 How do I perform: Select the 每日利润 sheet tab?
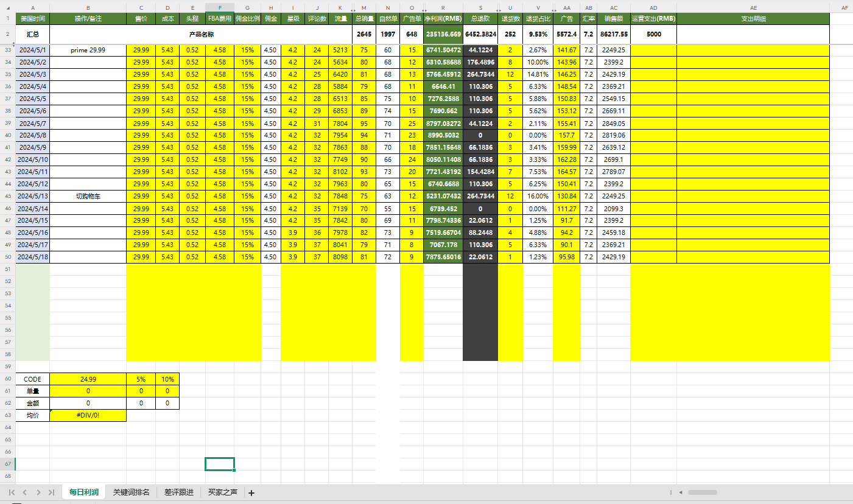point(83,492)
